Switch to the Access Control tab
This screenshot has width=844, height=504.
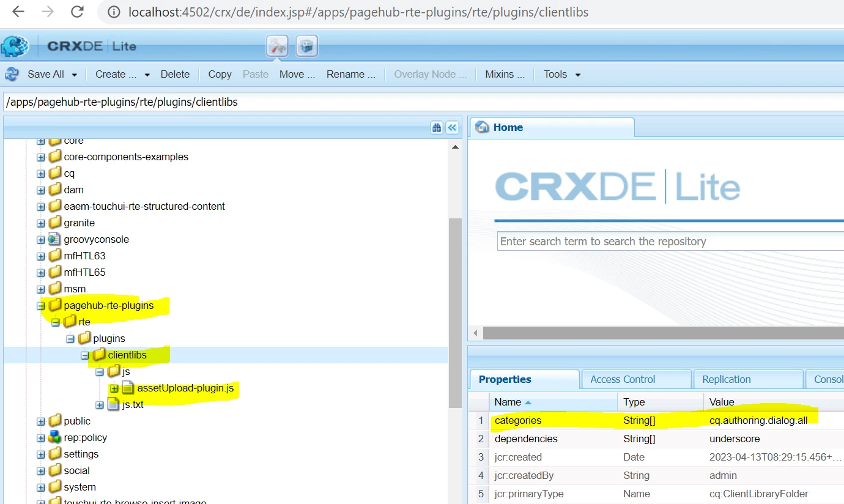click(x=637, y=379)
